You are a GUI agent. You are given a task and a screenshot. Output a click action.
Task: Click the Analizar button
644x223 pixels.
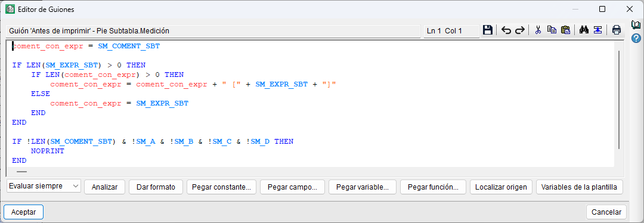pos(105,187)
